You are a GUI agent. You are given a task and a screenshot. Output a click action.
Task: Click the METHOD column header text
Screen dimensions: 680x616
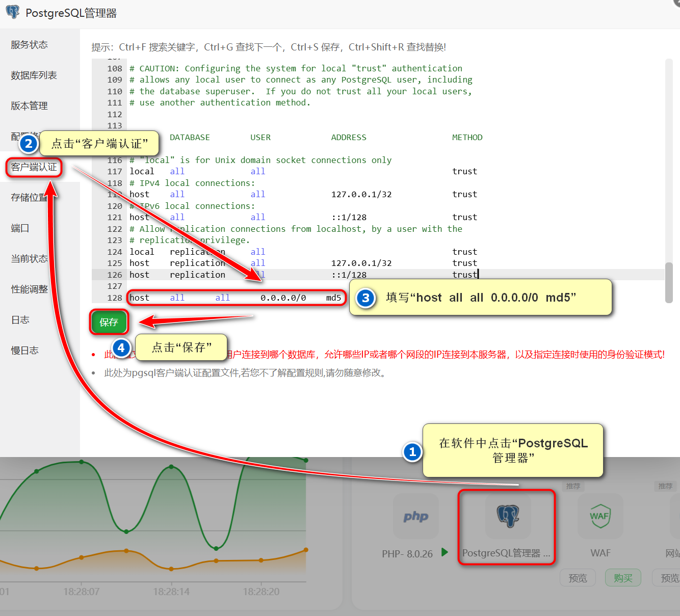click(x=467, y=137)
